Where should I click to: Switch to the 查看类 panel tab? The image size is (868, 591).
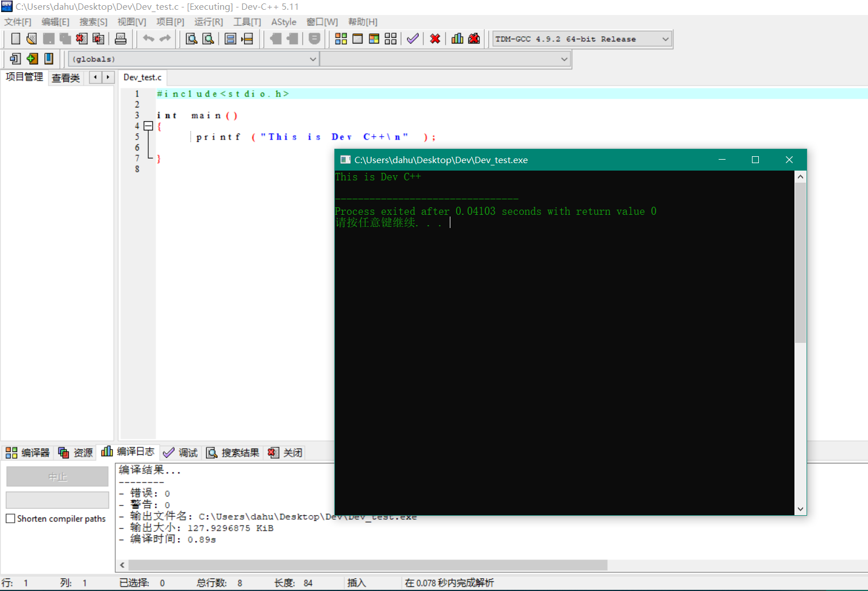click(65, 78)
